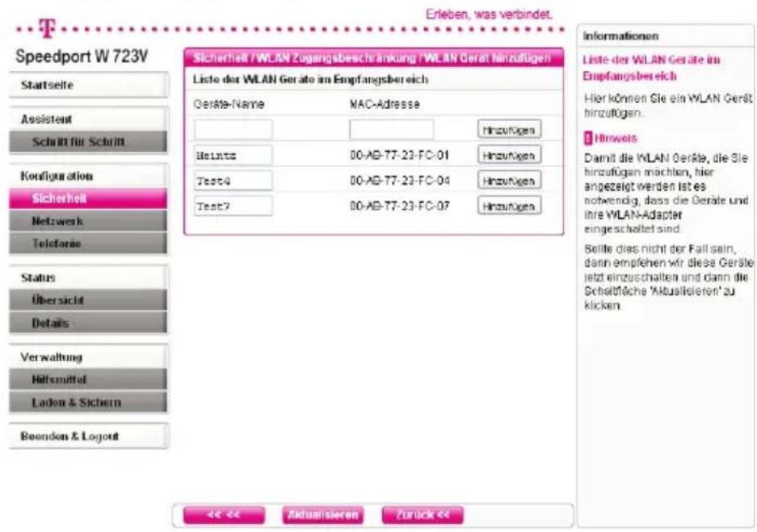
Task: Select MAC address 00-AB-77-23-FC-01
Action: (399, 155)
